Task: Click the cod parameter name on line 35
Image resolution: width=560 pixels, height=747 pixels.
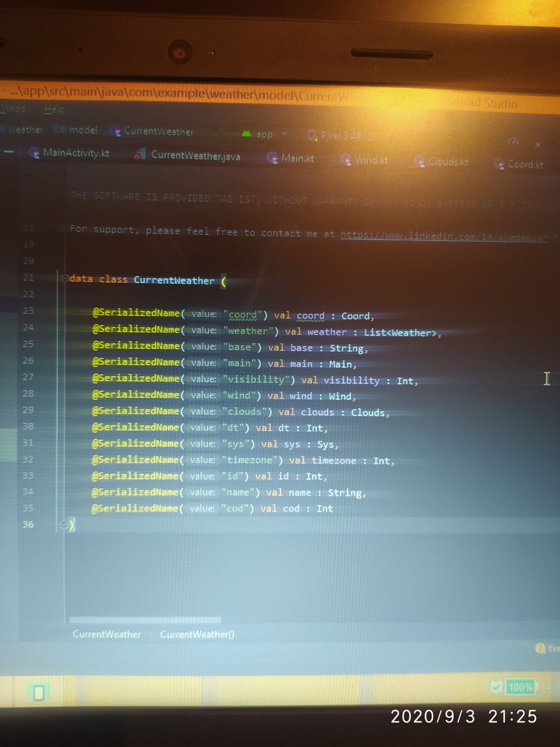Action: [x=291, y=508]
